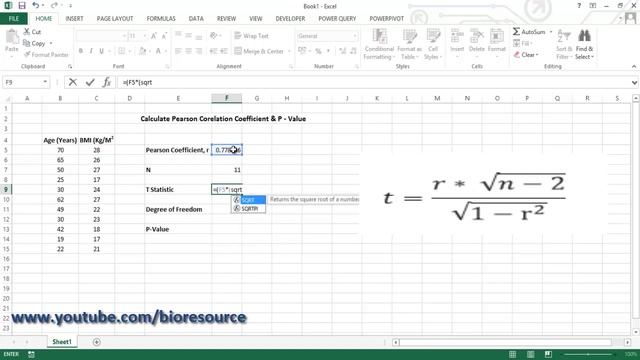Image resolution: width=640 pixels, height=360 pixels.
Task: Confirm the formula with checkmark icon
Action: coord(90,82)
